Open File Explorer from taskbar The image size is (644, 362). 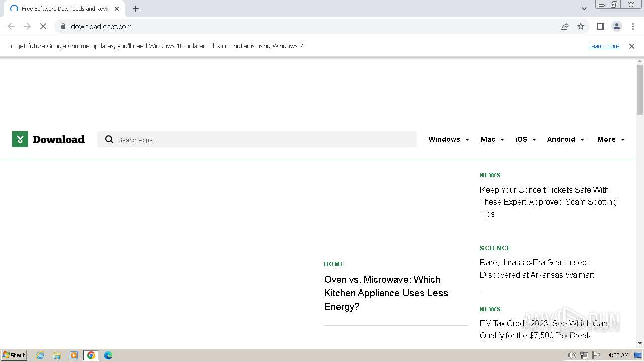click(x=57, y=355)
